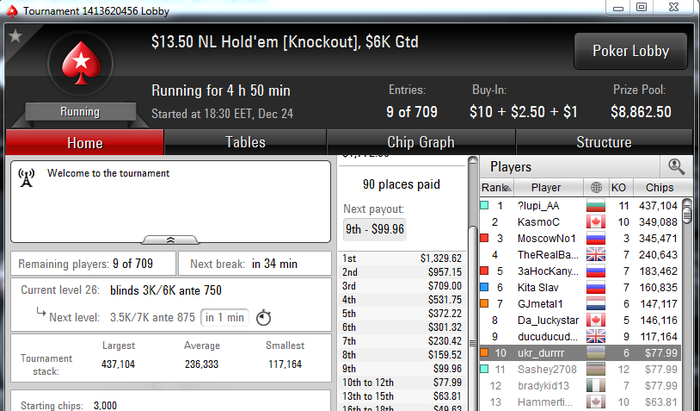Sort the players list by Rank column
This screenshot has height=411, width=700.
[496, 187]
